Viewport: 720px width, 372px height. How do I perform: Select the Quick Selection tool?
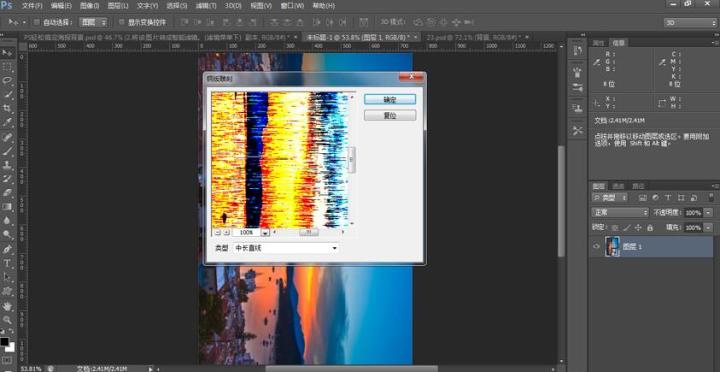[7, 94]
